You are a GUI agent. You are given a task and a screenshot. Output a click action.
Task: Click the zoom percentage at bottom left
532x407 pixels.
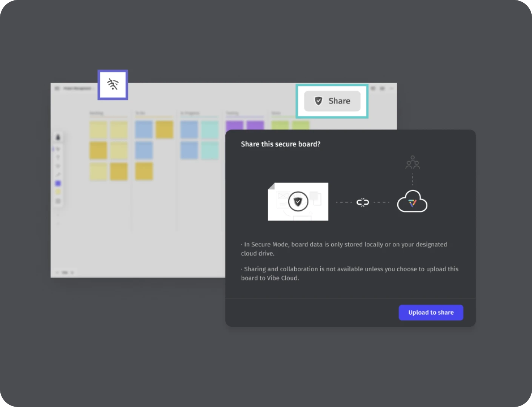coord(65,272)
